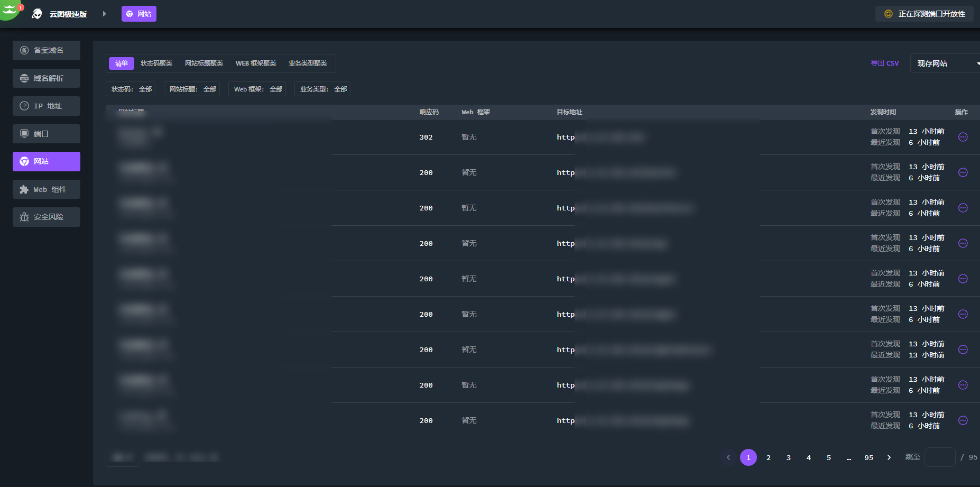This screenshot has width=980, height=487.
Task: Open the 业务类型 filter dropdown
Action: [x=323, y=89]
